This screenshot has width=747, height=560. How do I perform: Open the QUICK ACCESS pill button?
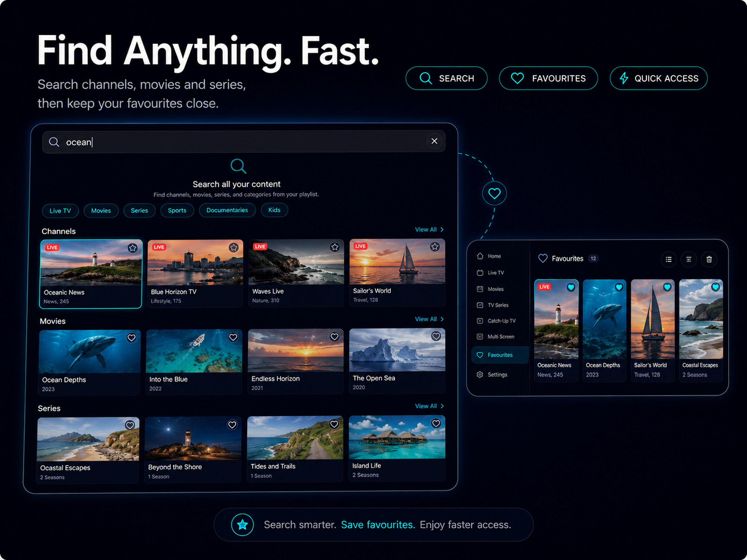(659, 78)
